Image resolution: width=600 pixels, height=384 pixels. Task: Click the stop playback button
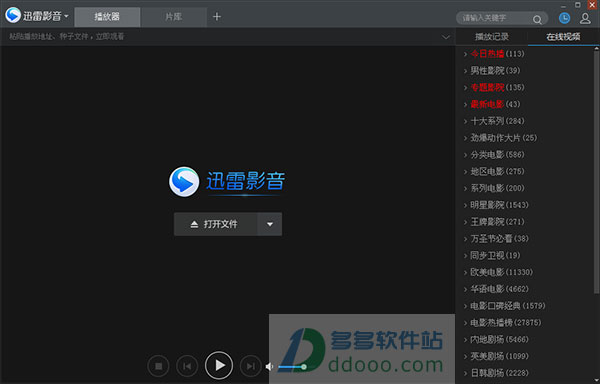tap(158, 366)
